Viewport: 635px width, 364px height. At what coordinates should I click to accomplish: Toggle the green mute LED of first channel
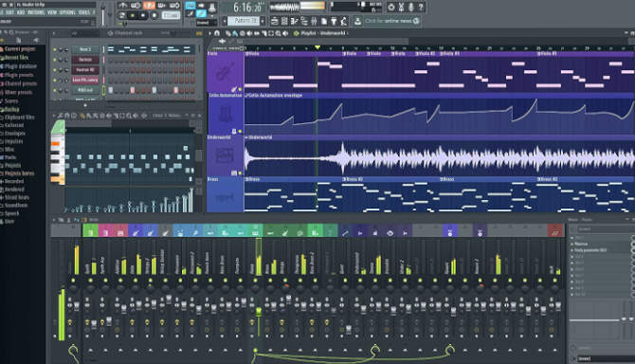(55, 49)
